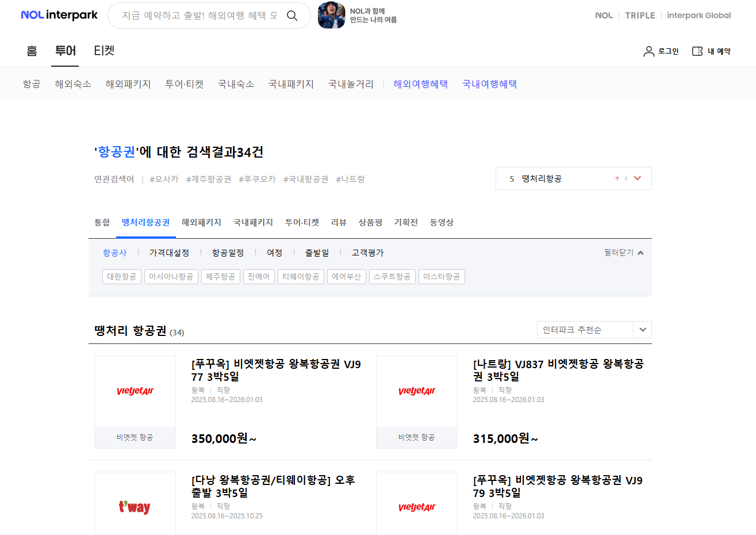756x535 pixels.
Task: Toggle the 티웨이항공 airline filter
Action: click(301, 277)
